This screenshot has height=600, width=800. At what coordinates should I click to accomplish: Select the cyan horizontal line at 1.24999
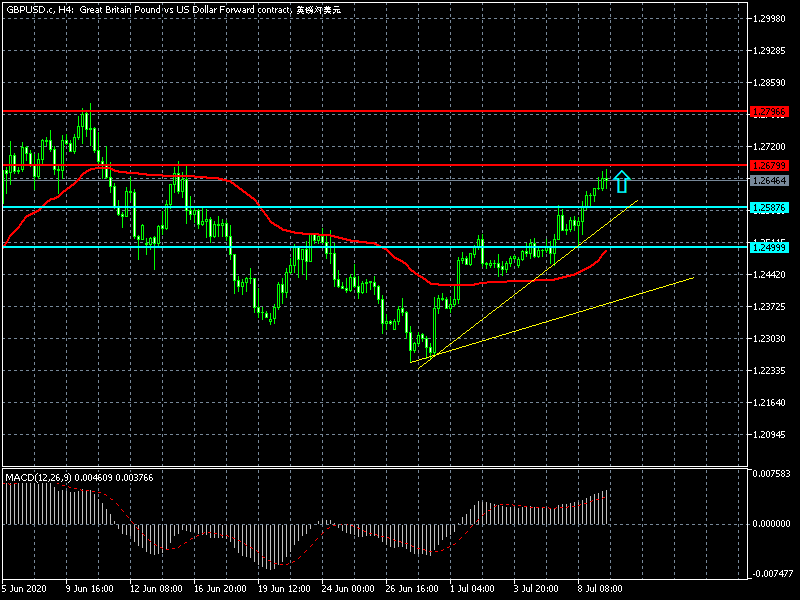click(x=376, y=247)
